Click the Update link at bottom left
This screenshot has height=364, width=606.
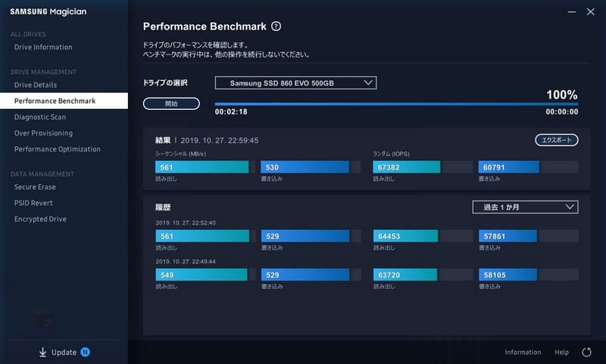click(x=64, y=352)
